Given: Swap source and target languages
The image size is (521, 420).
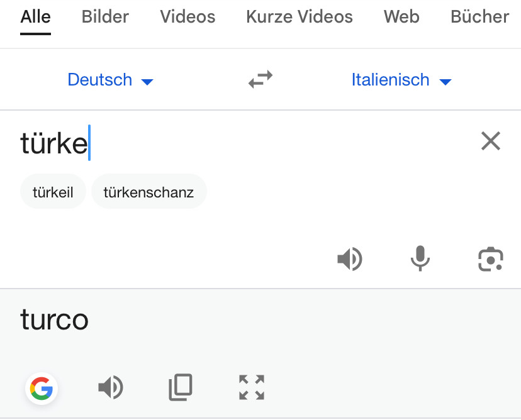Looking at the screenshot, I should tap(260, 80).
